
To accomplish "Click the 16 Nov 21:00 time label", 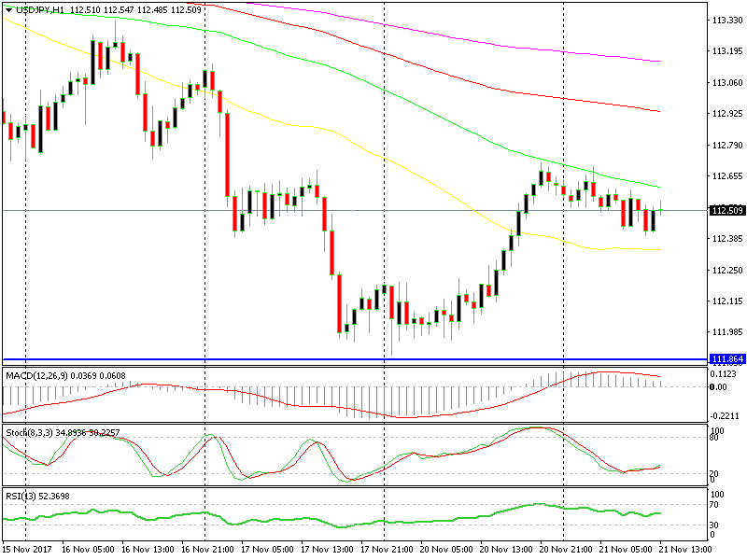I will pos(207,549).
